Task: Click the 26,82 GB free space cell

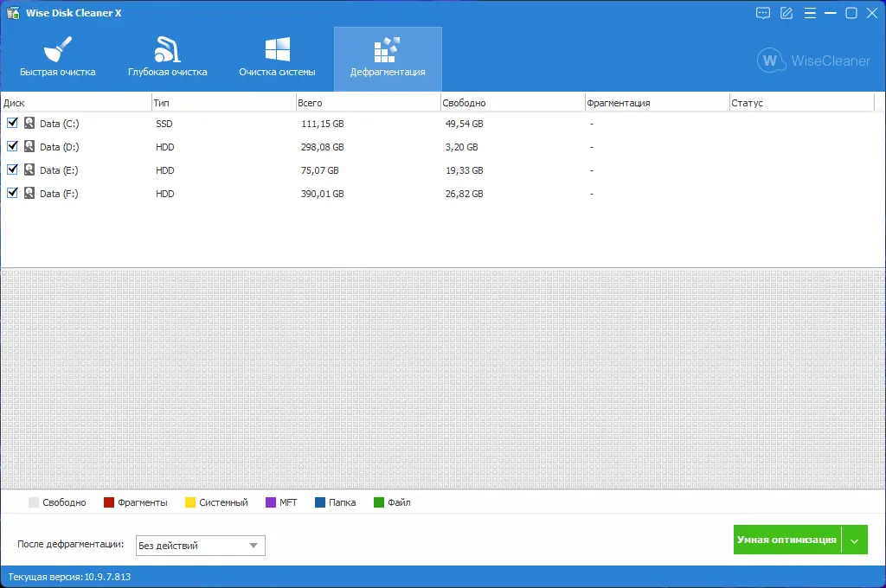Action: click(x=464, y=193)
